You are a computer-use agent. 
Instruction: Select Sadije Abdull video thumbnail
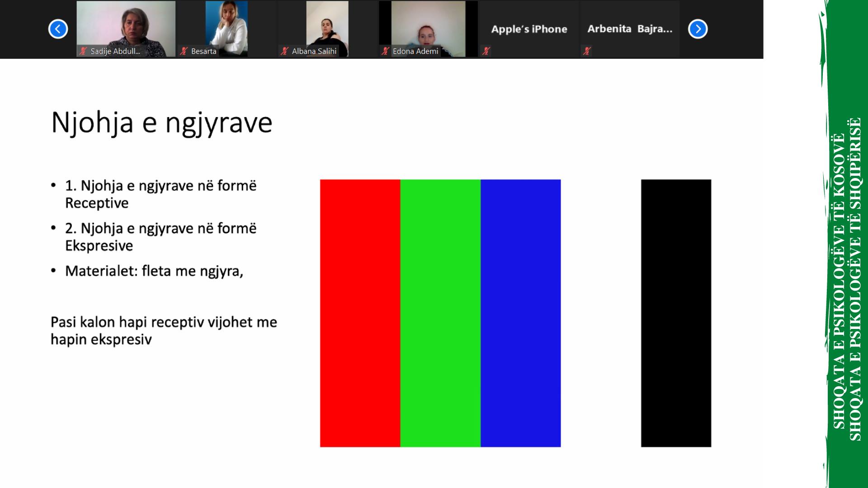pos(126,29)
